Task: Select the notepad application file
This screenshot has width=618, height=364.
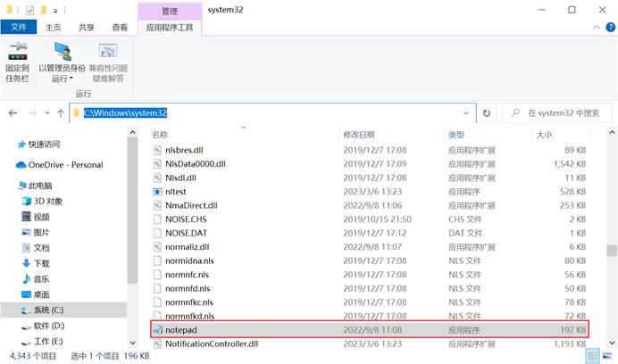Action: [x=181, y=329]
